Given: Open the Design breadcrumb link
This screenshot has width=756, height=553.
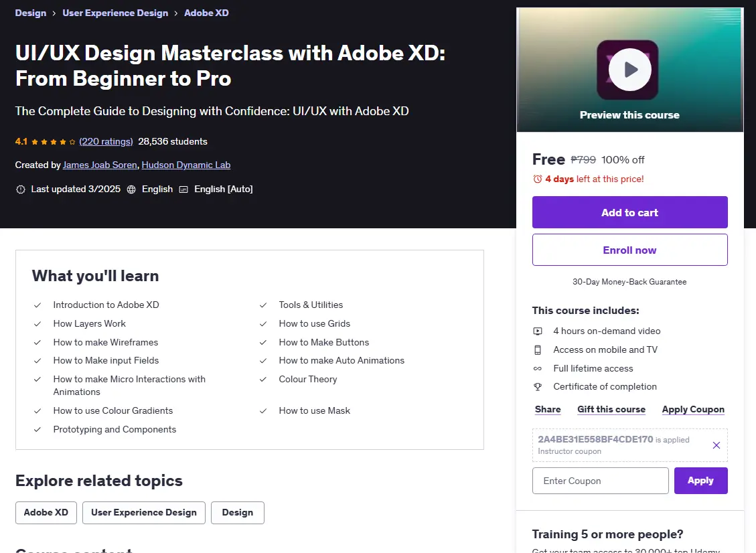Looking at the screenshot, I should coord(30,13).
